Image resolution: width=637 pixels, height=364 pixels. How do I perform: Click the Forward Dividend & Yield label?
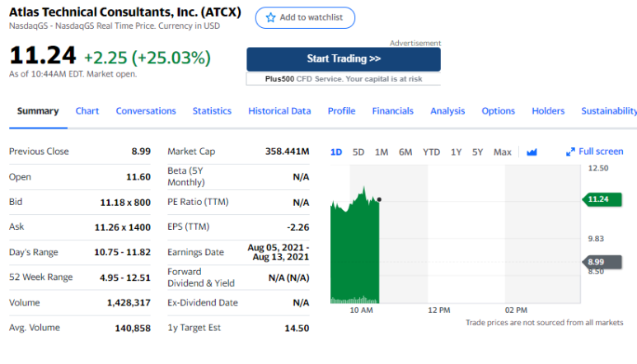pos(201,278)
